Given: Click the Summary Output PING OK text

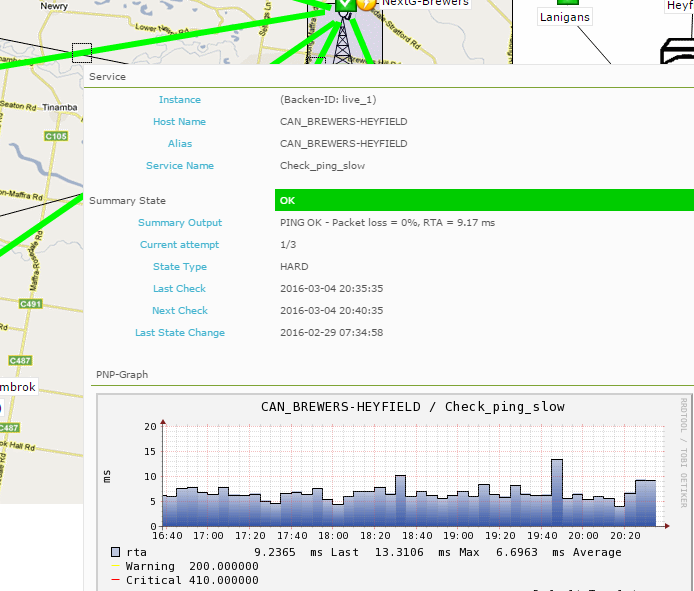Looking at the screenshot, I should tap(388, 223).
